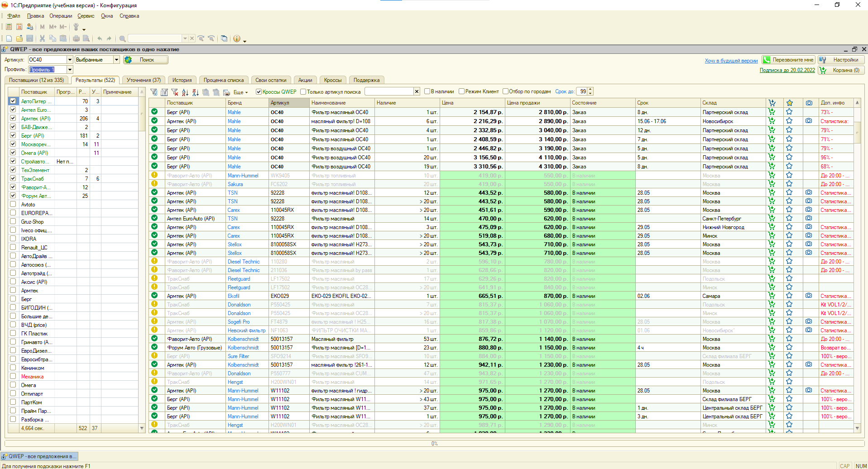Mark the first Берг Mahle row as favorite
The height and width of the screenshot is (469, 868).
click(x=789, y=112)
